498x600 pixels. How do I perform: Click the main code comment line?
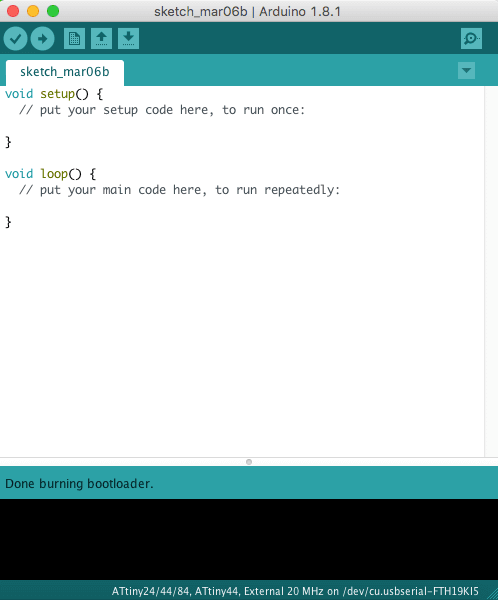tap(179, 190)
